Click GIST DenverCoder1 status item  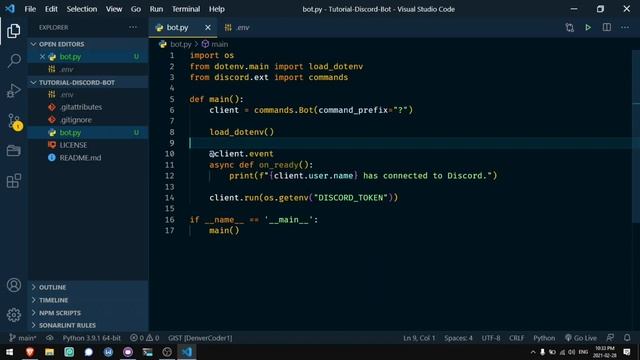[x=200, y=338]
